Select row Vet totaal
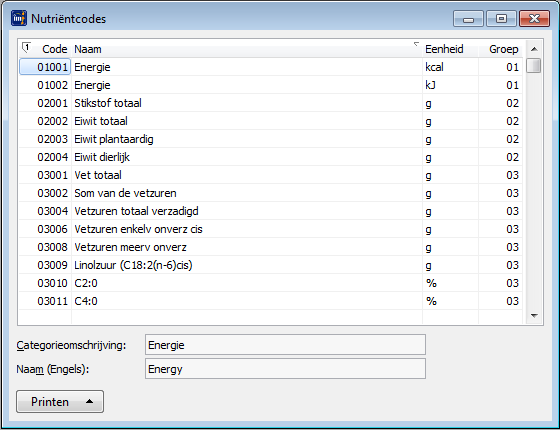This screenshot has height=430, width=560. click(x=270, y=175)
